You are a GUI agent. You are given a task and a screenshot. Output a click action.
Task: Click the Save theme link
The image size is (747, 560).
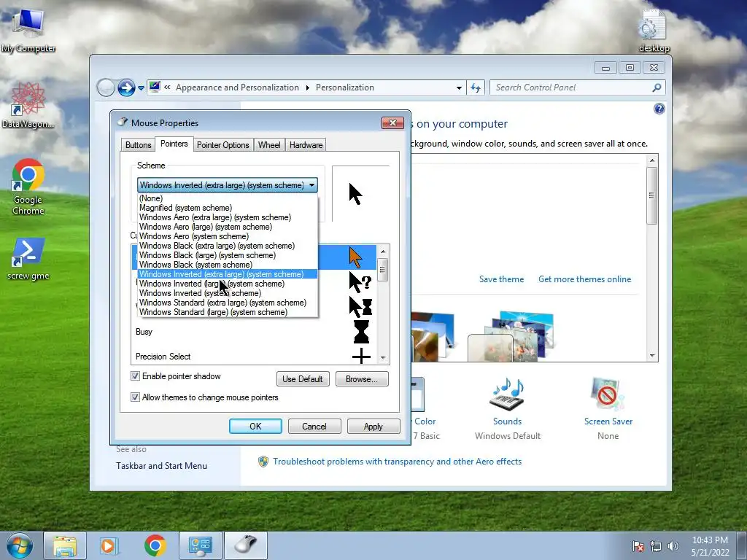[x=501, y=279]
